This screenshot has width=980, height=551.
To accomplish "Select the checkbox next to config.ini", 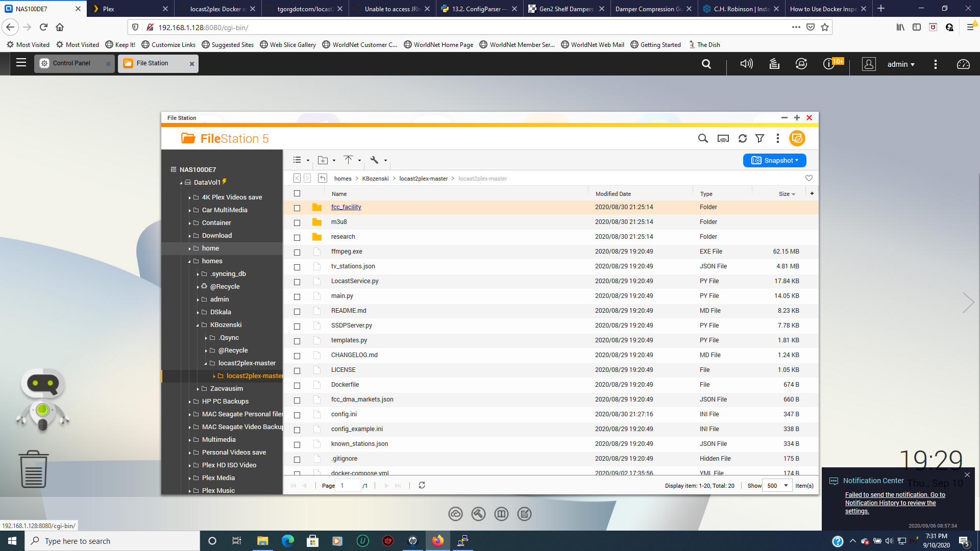I will point(298,415).
